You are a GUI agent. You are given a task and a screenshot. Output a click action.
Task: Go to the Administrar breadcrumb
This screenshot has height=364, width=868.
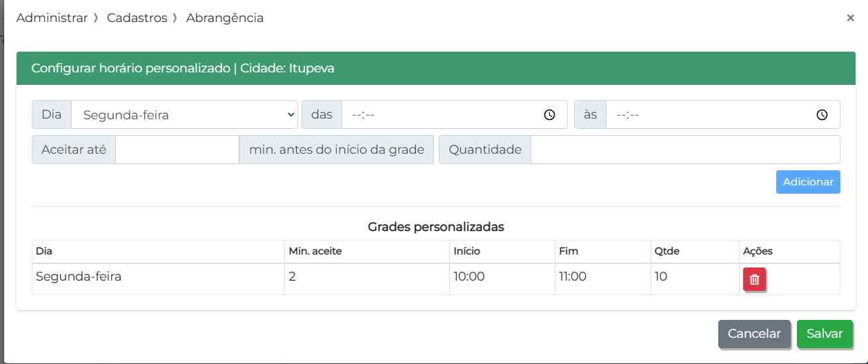click(52, 18)
